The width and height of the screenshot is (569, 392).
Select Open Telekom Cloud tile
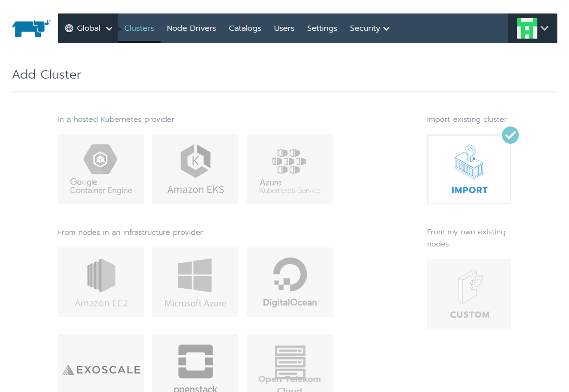(x=289, y=363)
